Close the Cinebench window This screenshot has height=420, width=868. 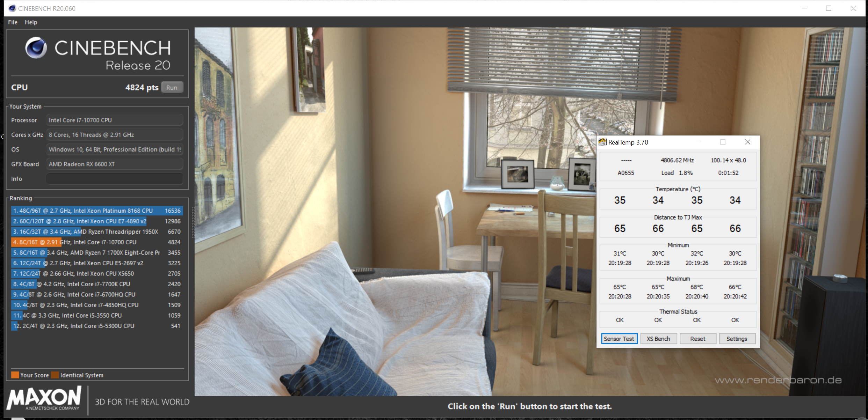853,8
